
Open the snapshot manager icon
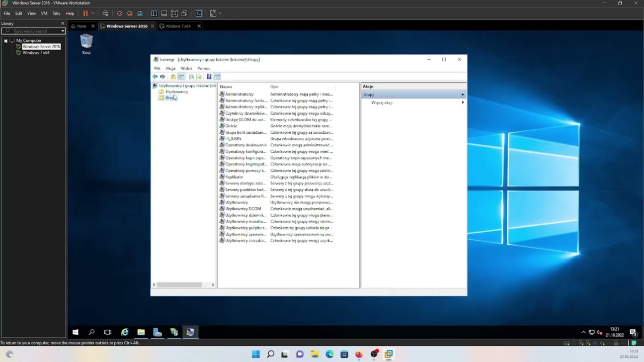point(140,14)
